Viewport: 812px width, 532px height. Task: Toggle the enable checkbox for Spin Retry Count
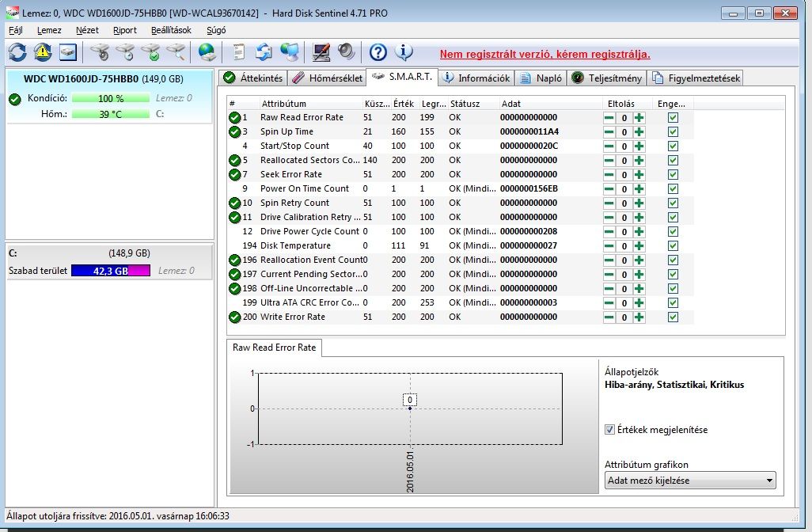673,203
